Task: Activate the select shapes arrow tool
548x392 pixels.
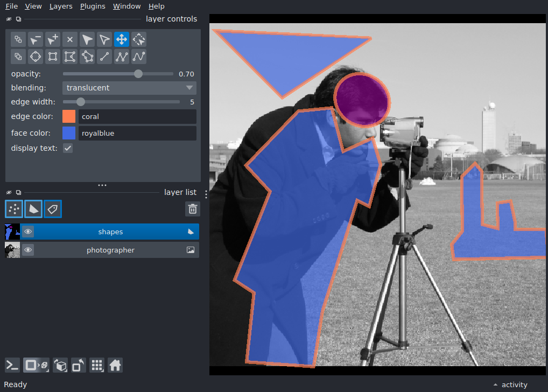Action: point(87,39)
